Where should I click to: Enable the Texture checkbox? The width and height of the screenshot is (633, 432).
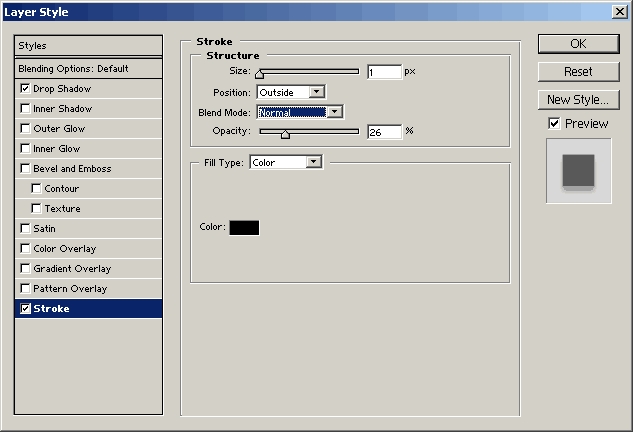(36, 208)
